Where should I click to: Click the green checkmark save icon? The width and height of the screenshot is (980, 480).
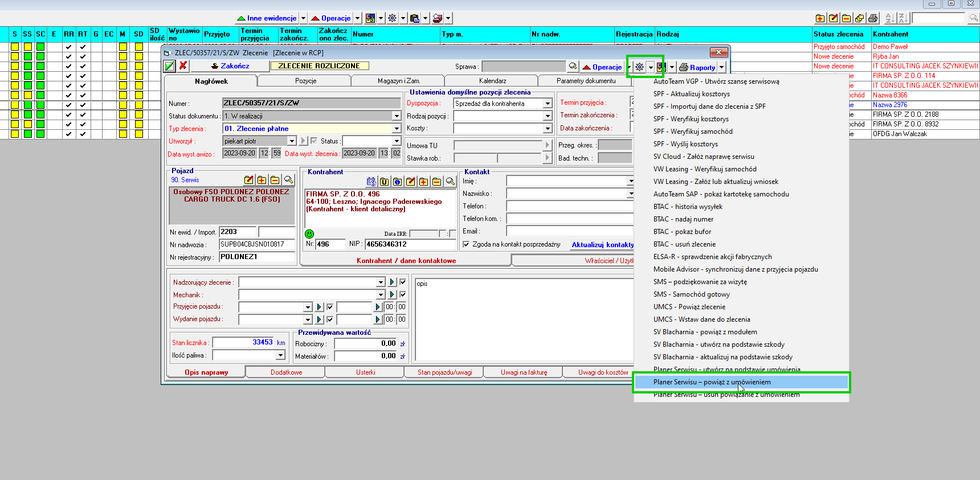(170, 66)
